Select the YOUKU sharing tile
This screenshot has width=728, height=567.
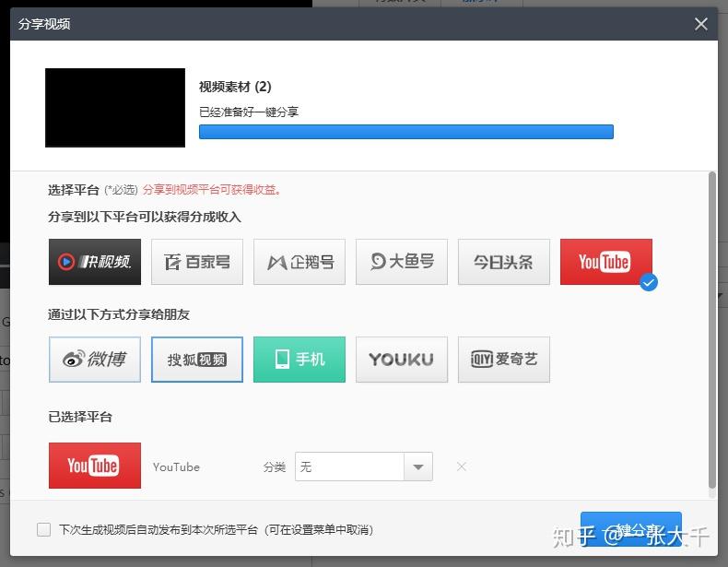pyautogui.click(x=402, y=360)
